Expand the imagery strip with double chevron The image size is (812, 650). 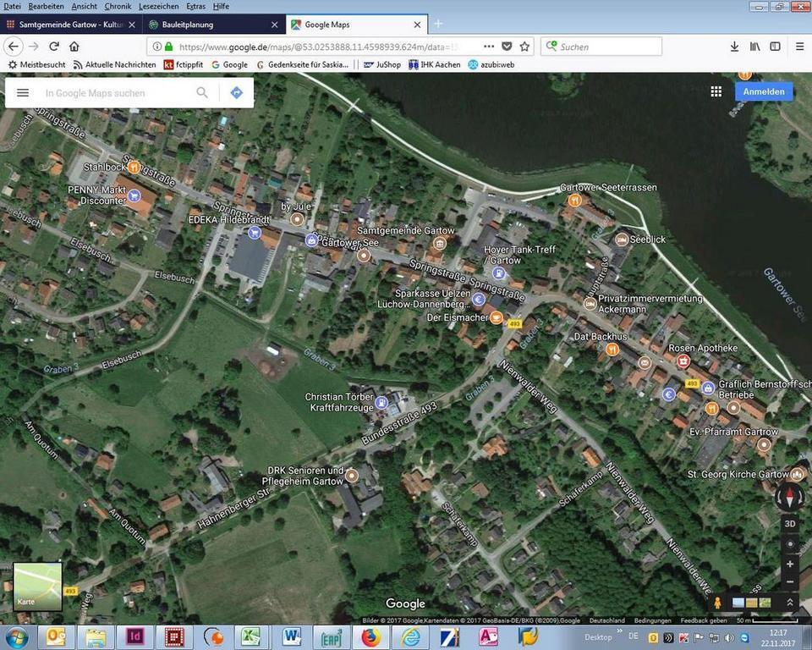click(x=790, y=603)
